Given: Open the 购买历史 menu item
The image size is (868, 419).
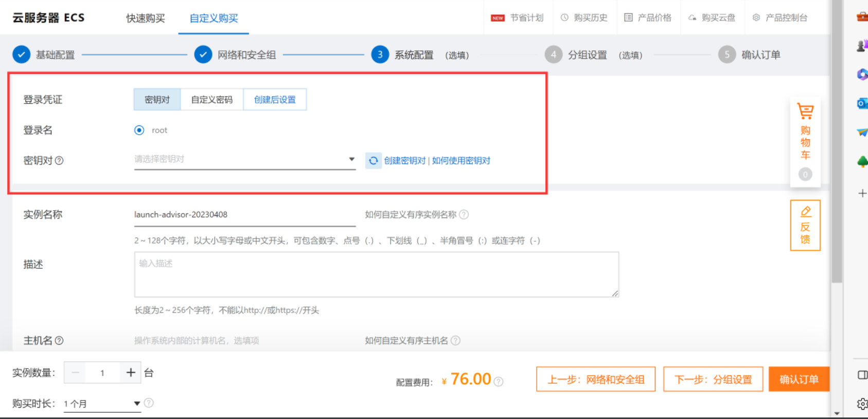Looking at the screenshot, I should [x=584, y=17].
